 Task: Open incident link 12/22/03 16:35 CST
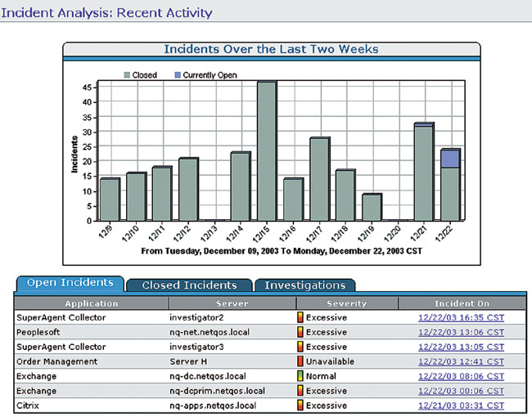point(461,317)
